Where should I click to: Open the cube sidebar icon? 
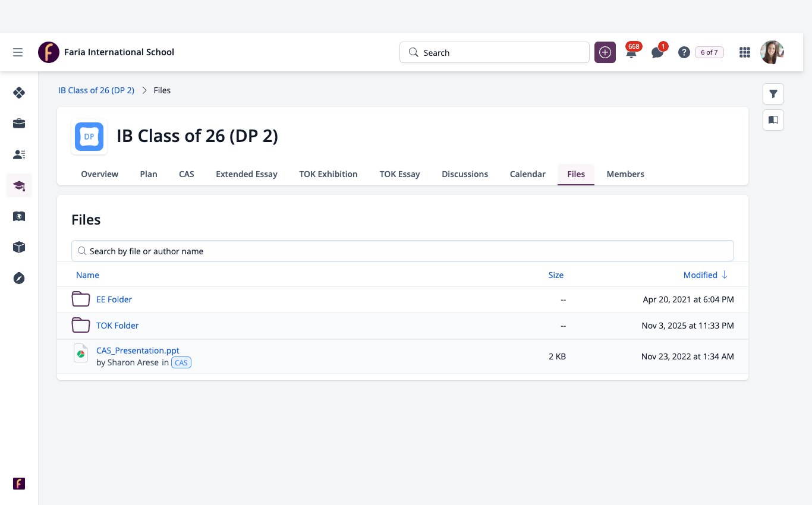point(19,247)
